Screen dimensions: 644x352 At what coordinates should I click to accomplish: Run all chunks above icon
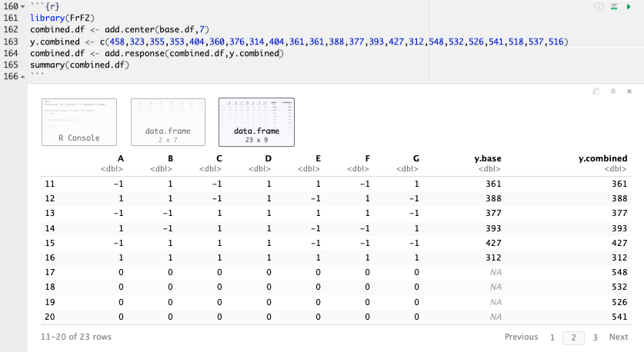pos(614,6)
